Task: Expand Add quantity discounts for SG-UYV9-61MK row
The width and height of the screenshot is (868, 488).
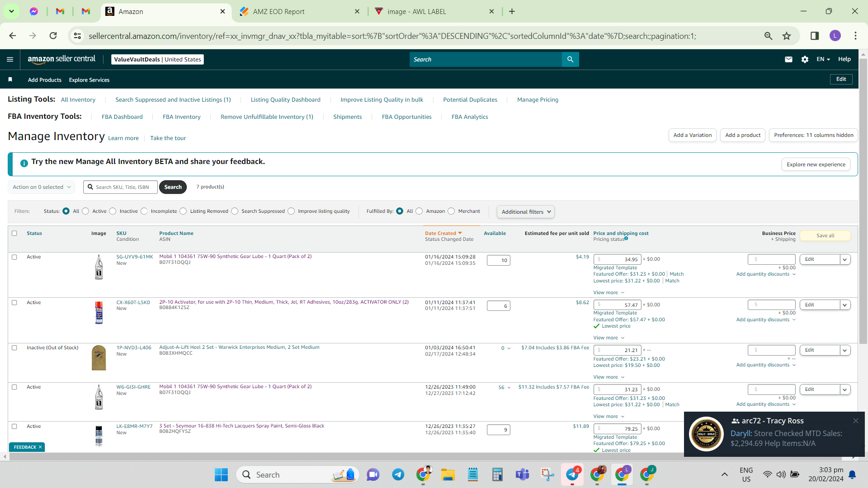Action: [x=766, y=274]
